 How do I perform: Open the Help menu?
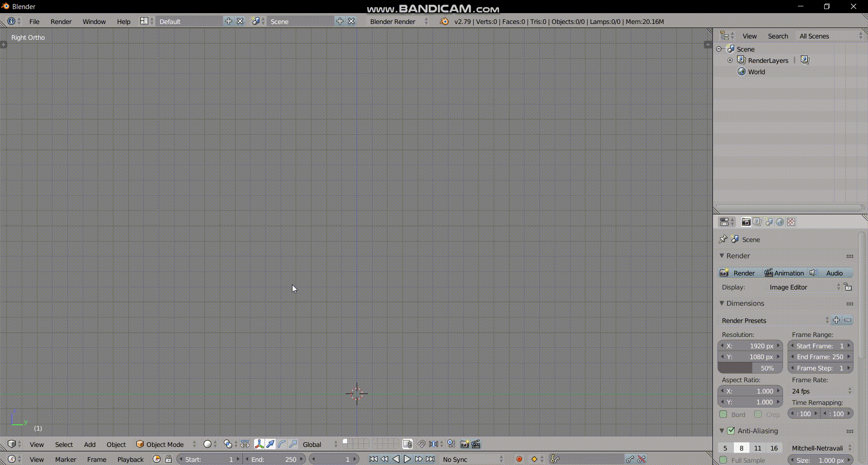pos(123,21)
